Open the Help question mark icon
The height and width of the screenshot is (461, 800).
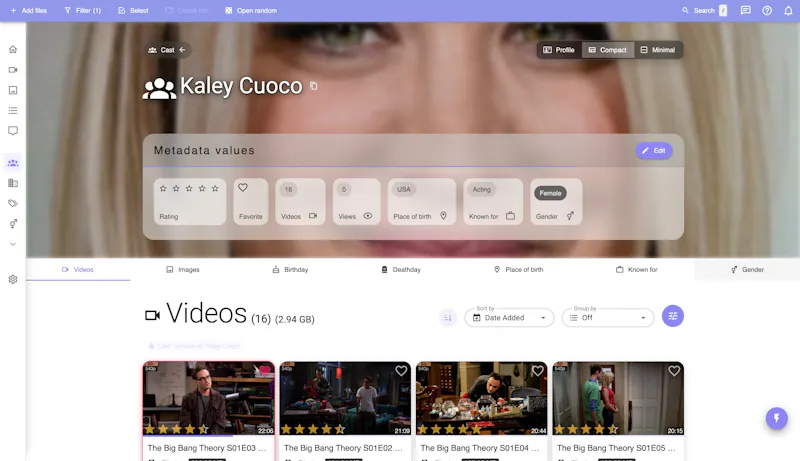767,10
